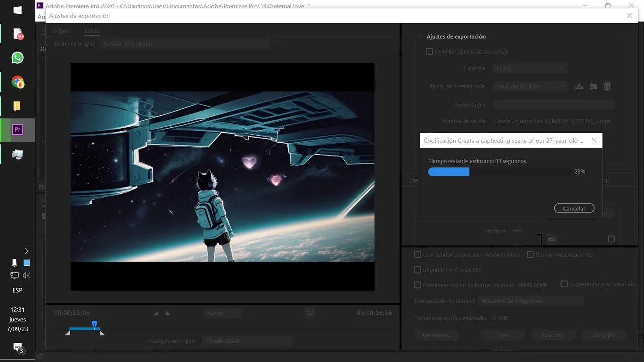This screenshot has width=644, height=362.
Task: Expand the hidden system tray icons chevron
Action: pos(27,251)
